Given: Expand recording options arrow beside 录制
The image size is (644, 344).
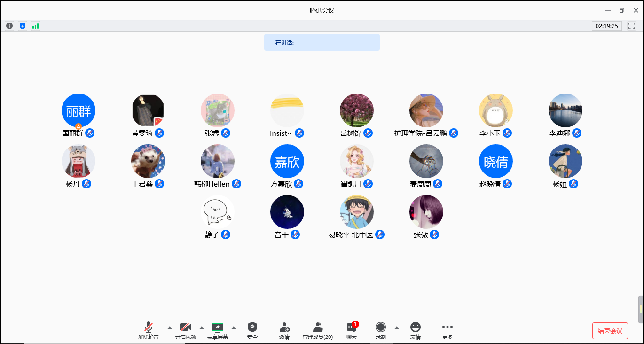Looking at the screenshot, I should click(x=397, y=328).
